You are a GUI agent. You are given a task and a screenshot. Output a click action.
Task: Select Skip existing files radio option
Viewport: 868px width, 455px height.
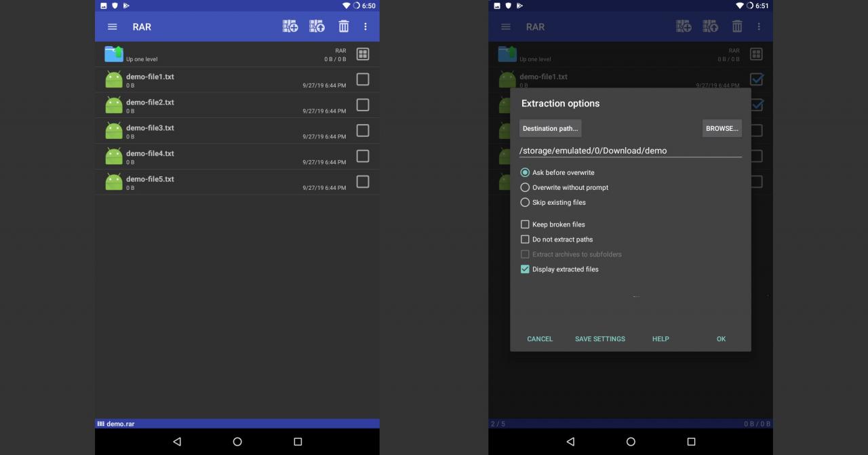click(525, 202)
